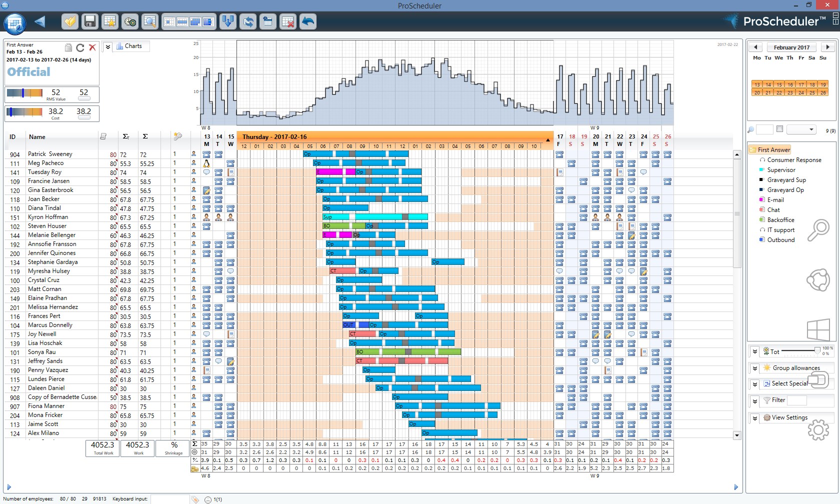Click the undo arrow toolbar icon
Screen dimensions: 840x504
pyautogui.click(x=308, y=21)
